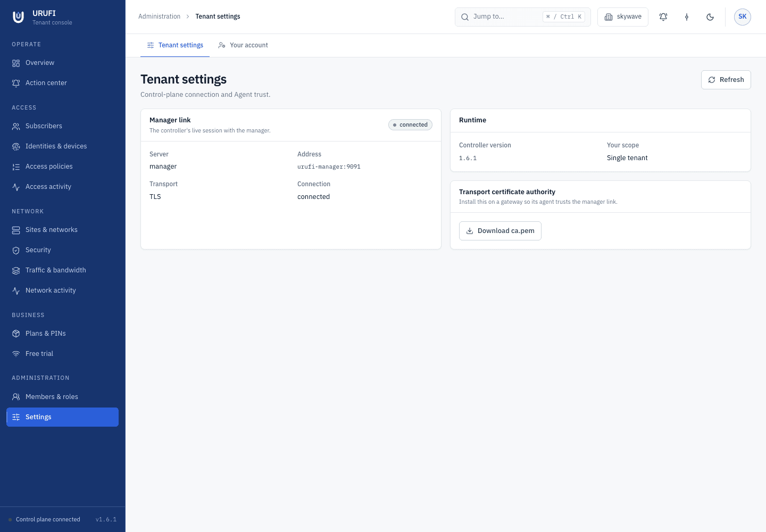Go to Action center

[62, 83]
